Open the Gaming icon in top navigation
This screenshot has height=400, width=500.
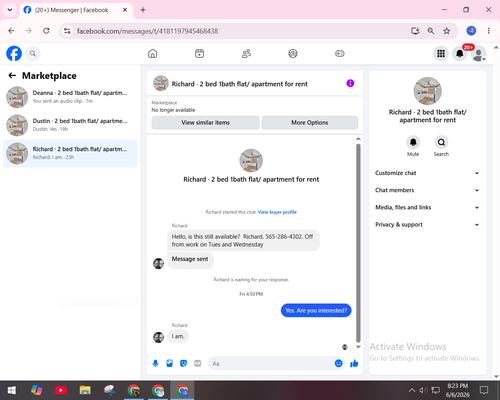coord(340,53)
